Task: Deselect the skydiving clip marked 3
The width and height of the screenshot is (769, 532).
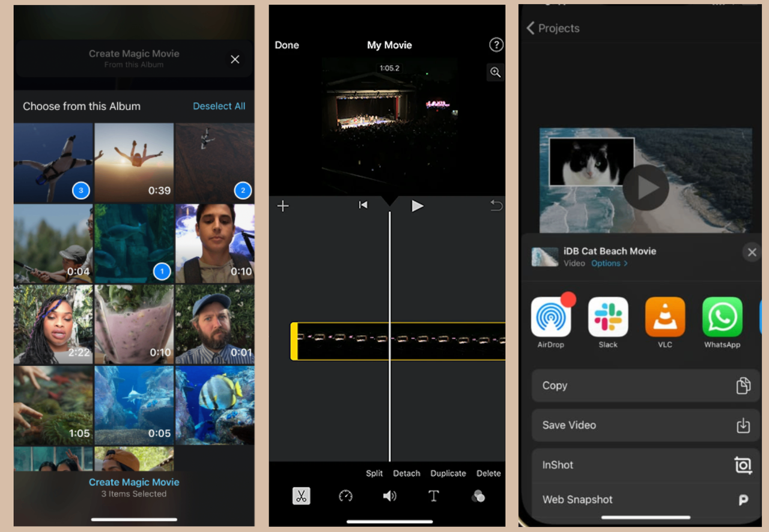Action: pos(81,190)
